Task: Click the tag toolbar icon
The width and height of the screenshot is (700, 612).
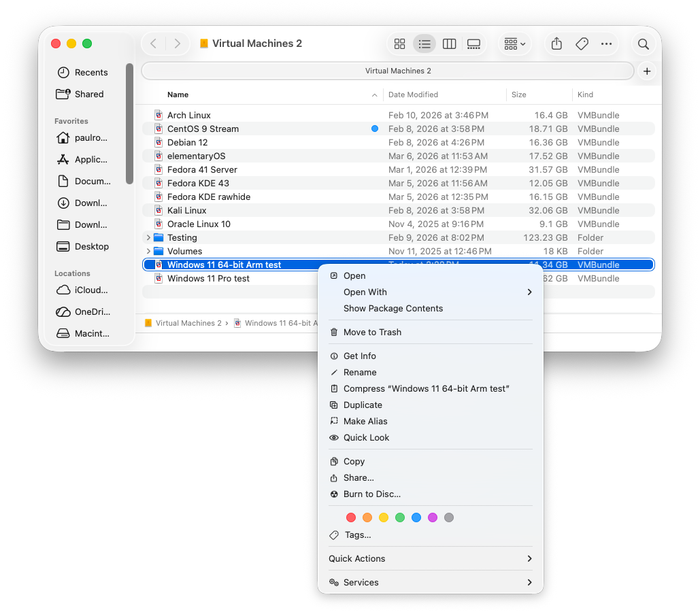Action: click(x=582, y=44)
